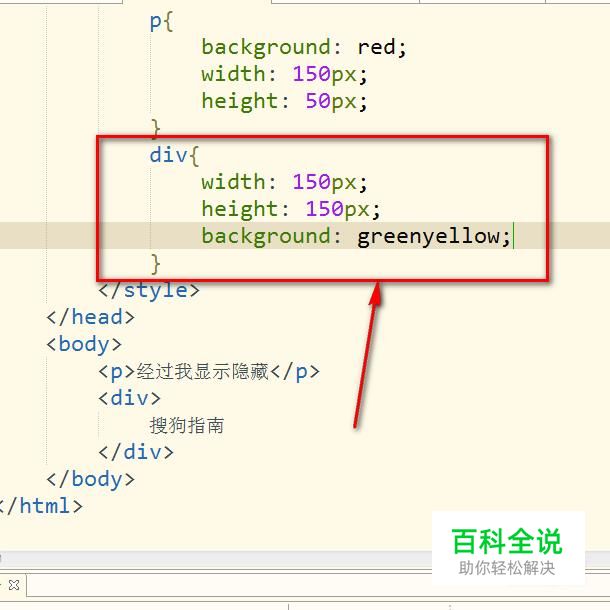Screen dimensions: 610x610
Task: Click the closing '</html>' tag
Action: [40, 506]
